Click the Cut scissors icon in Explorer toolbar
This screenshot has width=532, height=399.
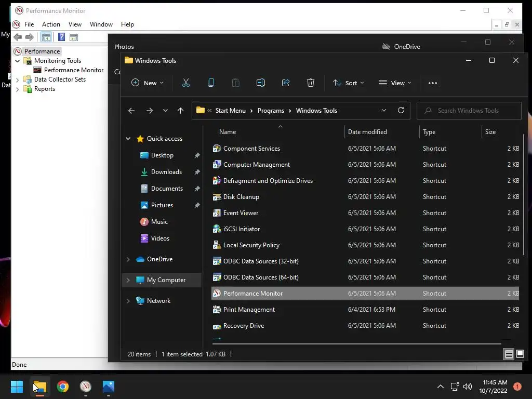(x=186, y=83)
